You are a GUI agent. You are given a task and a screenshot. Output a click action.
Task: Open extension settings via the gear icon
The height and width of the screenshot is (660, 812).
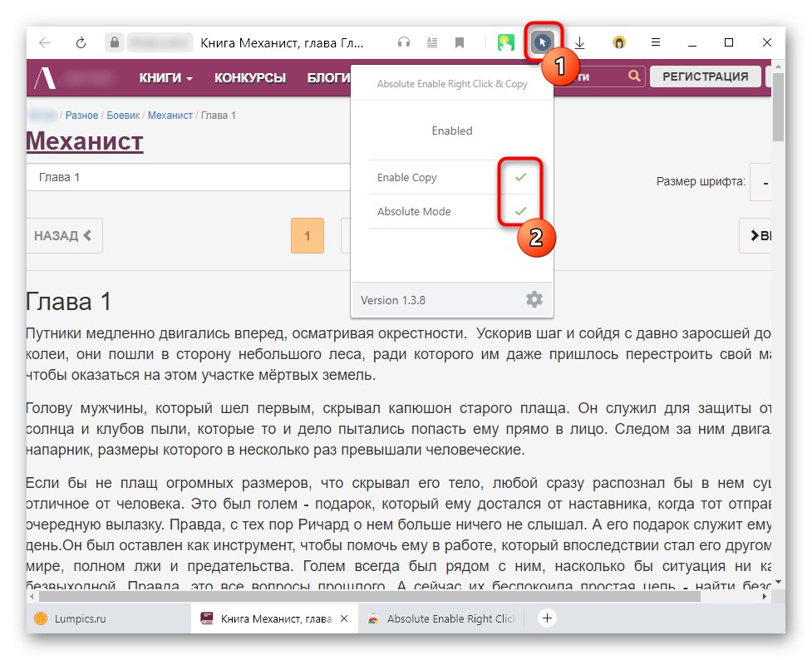(x=534, y=299)
